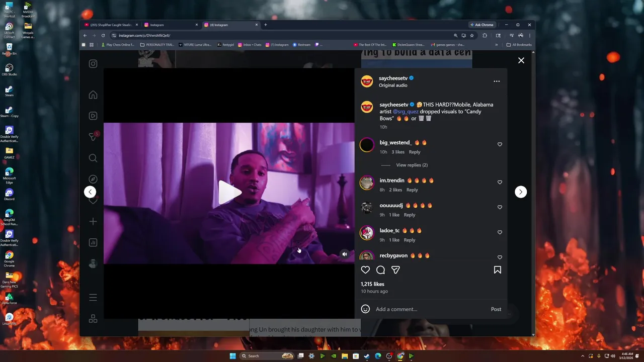Bookmark this page with the star icon
The width and height of the screenshot is (644, 362).
471,35
